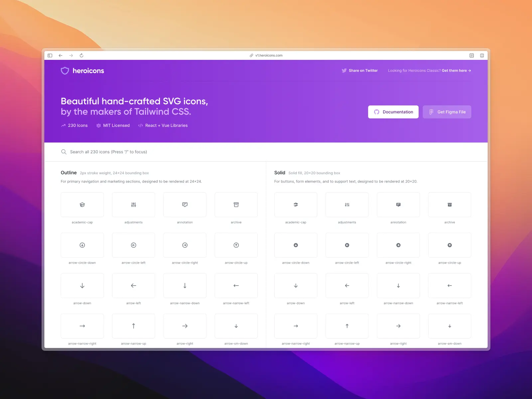This screenshot has width=532, height=399.
Task: Click the 'Solid' section heading
Action: (280, 173)
